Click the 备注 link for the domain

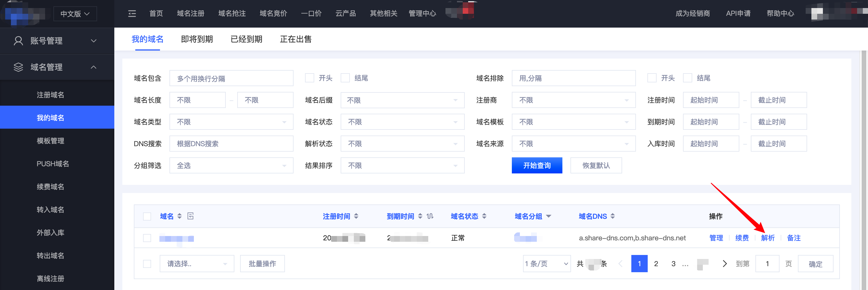(794, 238)
